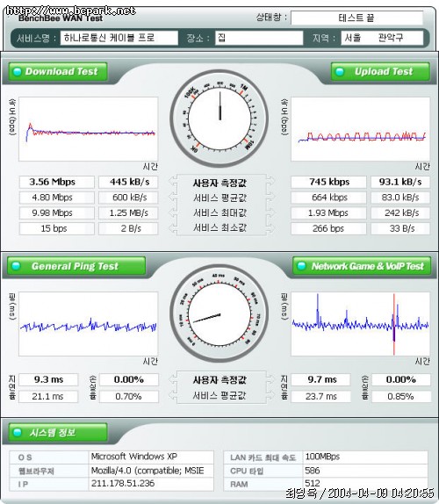Open the Network Game & VoIP Test
This screenshot has height=504, width=439.
362,266
